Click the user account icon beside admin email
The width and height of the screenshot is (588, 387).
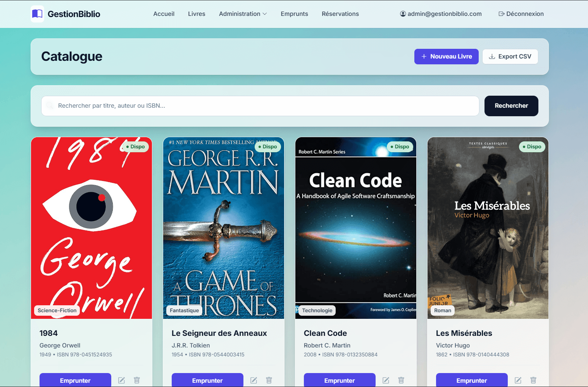(403, 14)
